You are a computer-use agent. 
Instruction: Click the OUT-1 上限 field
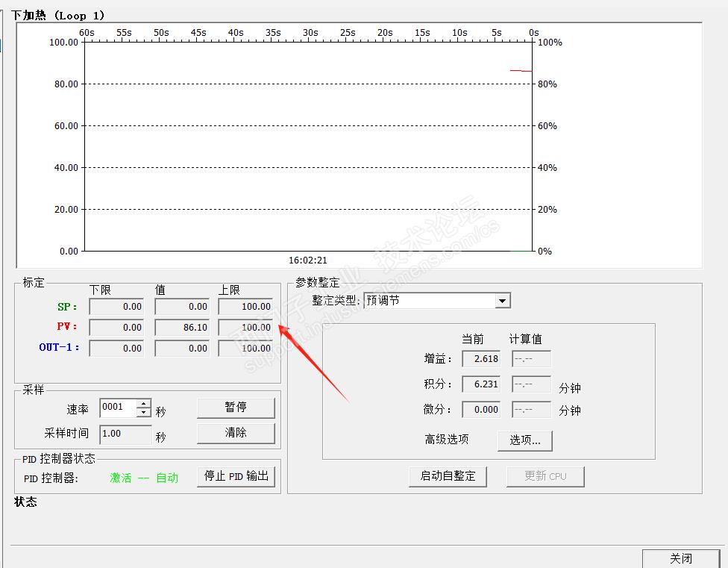pos(245,349)
